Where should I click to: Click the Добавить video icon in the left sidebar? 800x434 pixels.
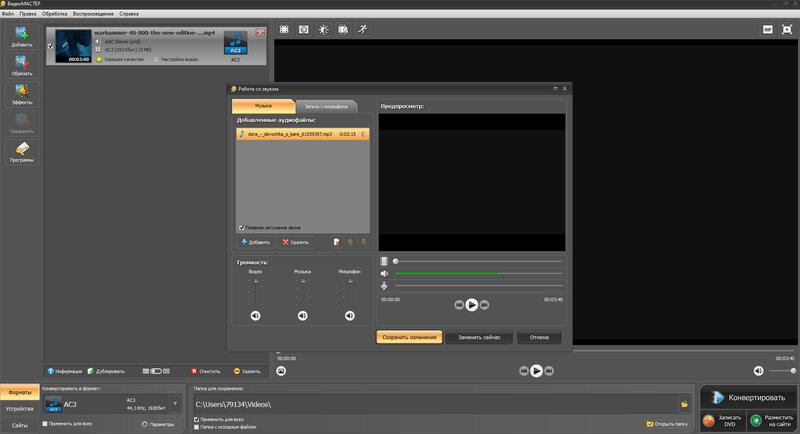pyautogui.click(x=21, y=37)
